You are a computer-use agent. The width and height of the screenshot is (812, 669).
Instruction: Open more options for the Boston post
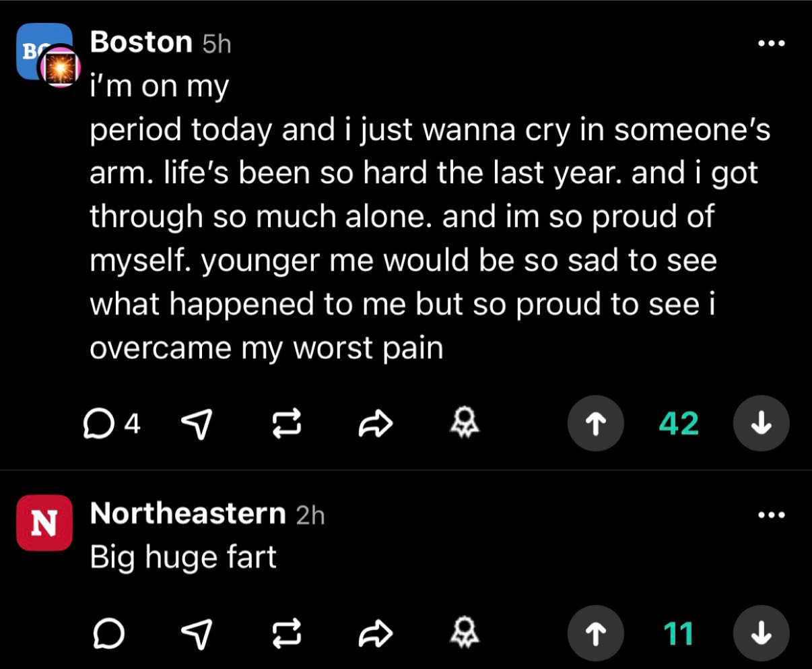[771, 44]
